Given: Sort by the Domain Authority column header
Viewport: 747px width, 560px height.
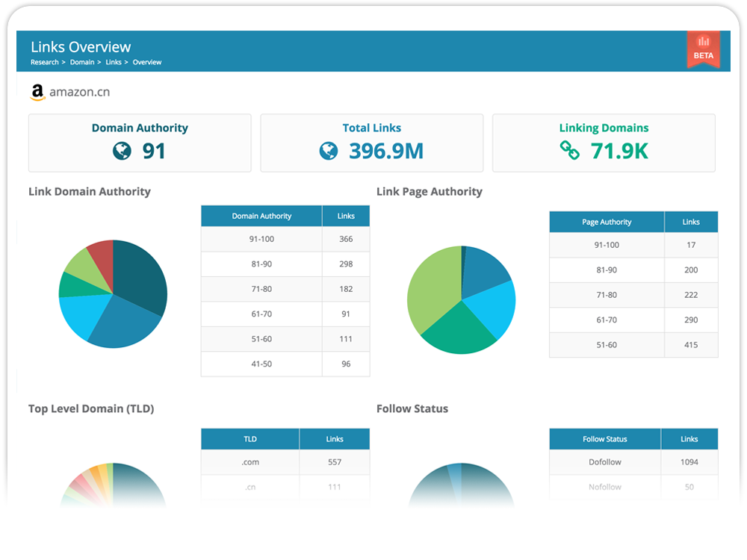Looking at the screenshot, I should tap(261, 217).
